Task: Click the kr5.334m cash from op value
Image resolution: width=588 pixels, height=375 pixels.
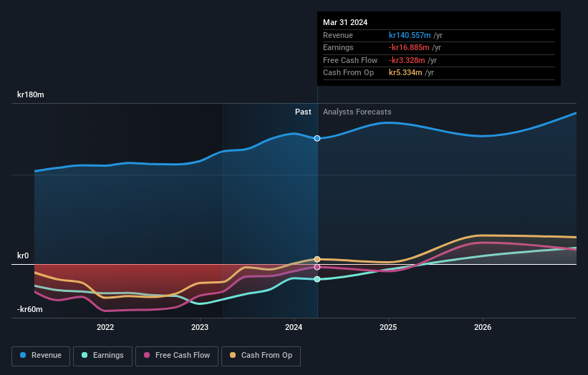Action: pos(405,73)
